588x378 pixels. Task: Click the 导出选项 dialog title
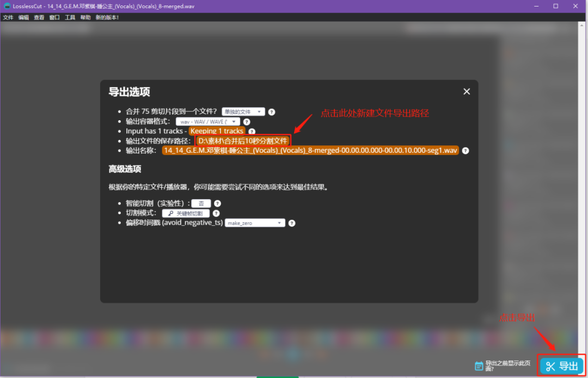click(130, 92)
